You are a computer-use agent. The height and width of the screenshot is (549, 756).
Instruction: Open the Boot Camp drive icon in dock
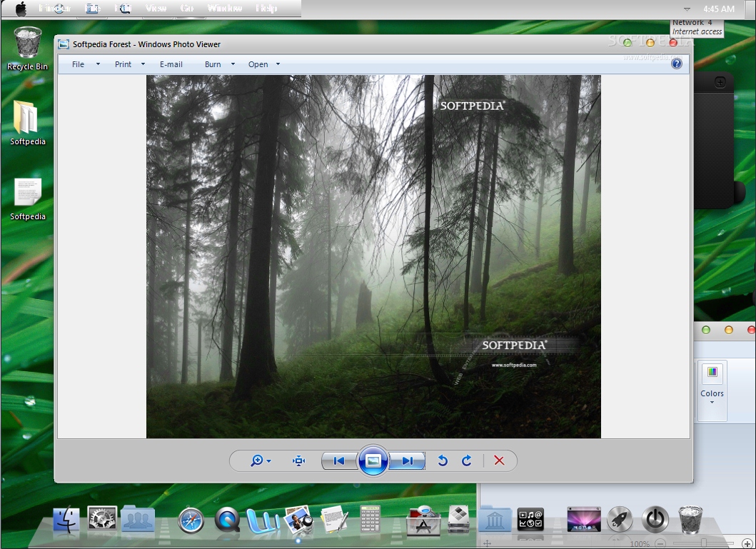pyautogui.click(x=458, y=519)
